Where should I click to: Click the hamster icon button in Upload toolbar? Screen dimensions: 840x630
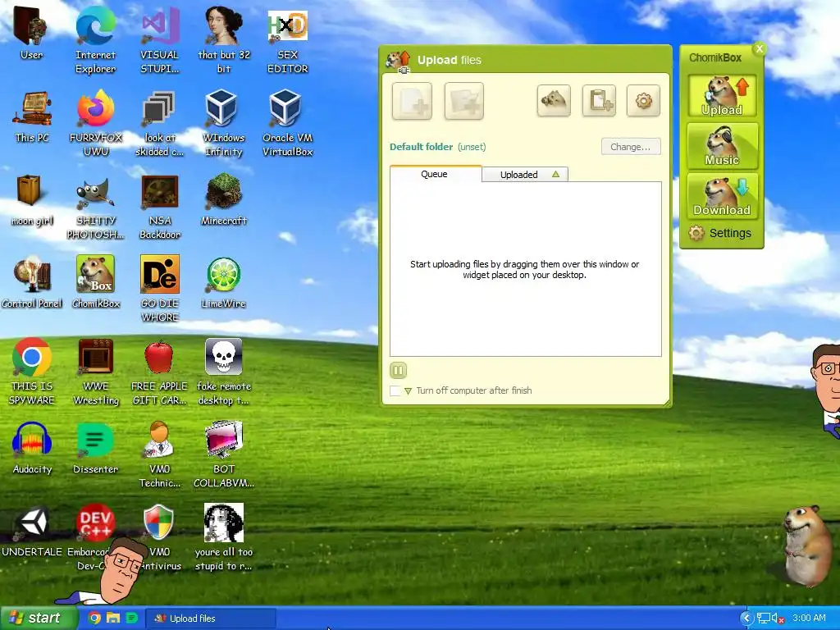[x=554, y=100]
